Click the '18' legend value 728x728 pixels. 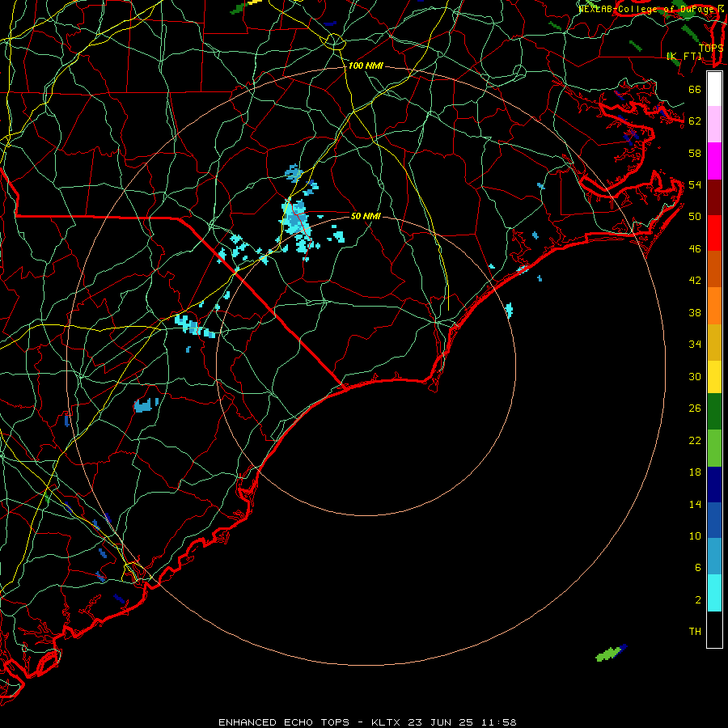695,472
